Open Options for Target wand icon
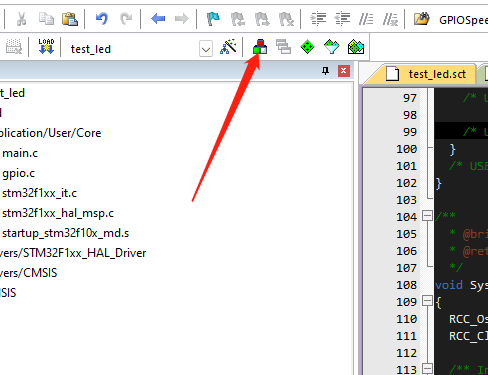Viewport: 488px width, 375px height. tap(228, 46)
